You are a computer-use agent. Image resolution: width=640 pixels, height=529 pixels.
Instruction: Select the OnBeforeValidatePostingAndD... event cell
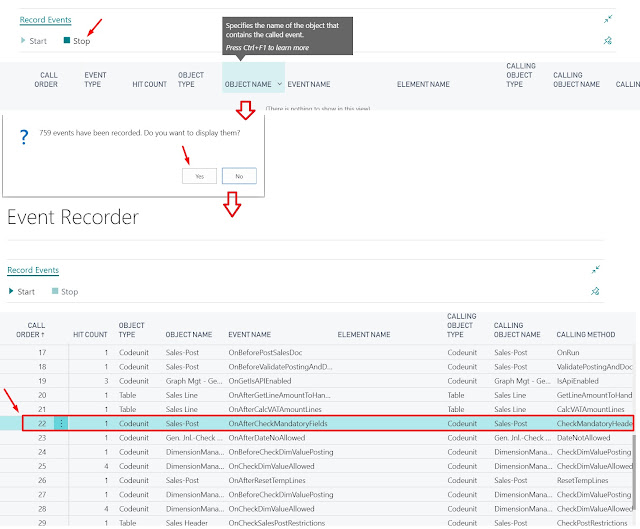tap(280, 367)
